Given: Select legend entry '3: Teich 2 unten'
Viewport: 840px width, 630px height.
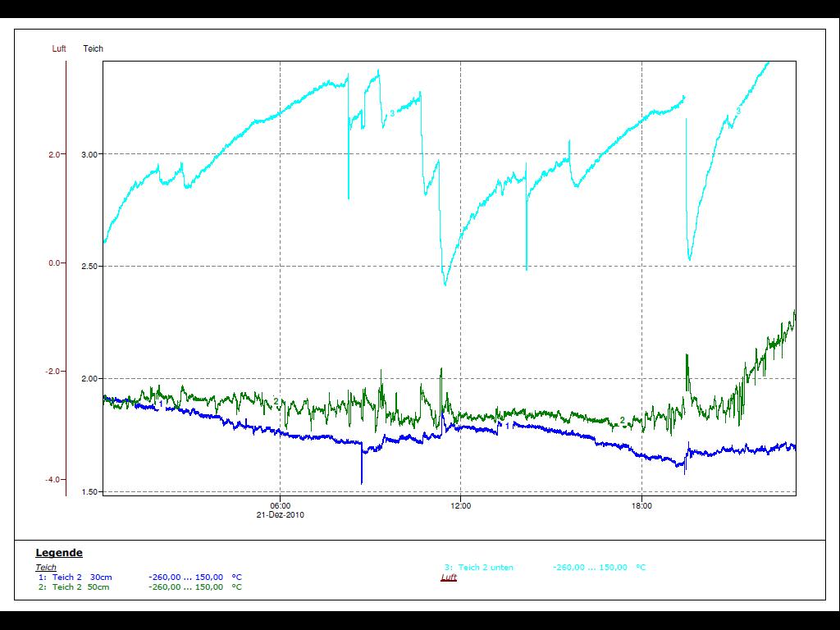Looking at the screenshot, I should [x=478, y=567].
